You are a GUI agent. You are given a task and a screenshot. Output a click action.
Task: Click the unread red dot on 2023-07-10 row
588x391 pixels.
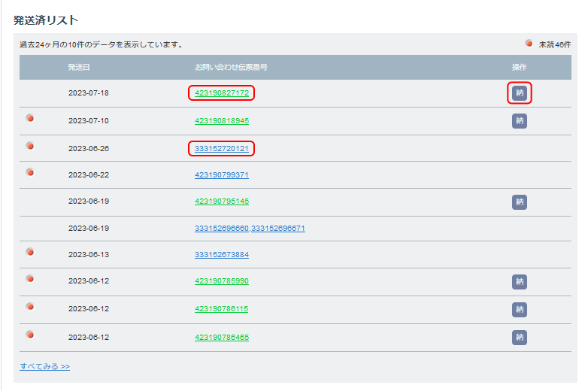coord(30,118)
